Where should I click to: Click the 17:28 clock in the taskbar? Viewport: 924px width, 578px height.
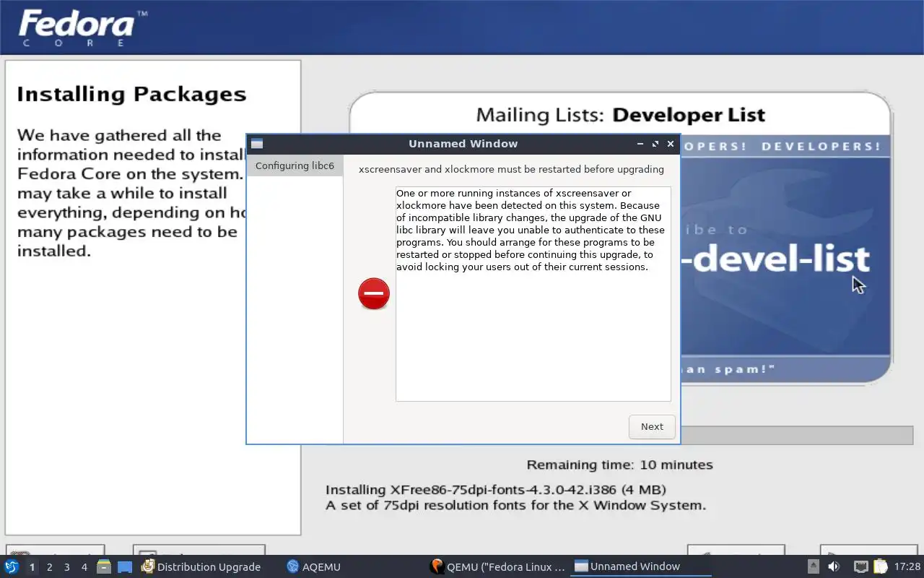907,567
